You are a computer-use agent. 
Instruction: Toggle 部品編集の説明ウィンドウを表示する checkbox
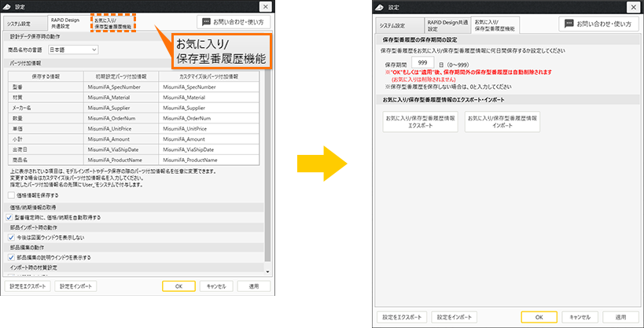(x=10, y=256)
